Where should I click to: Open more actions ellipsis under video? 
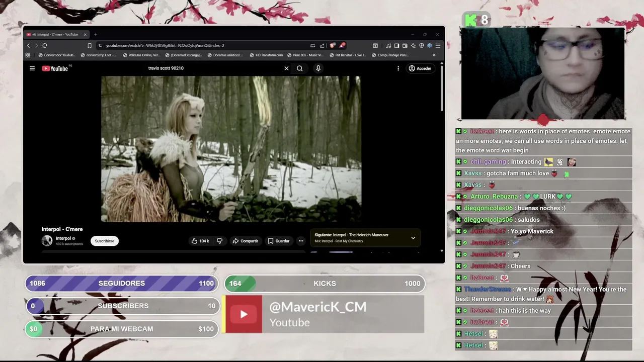(301, 241)
